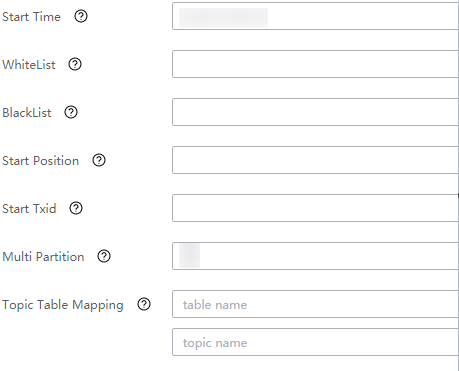
Task: Click the table name input field
Action: click(315, 304)
